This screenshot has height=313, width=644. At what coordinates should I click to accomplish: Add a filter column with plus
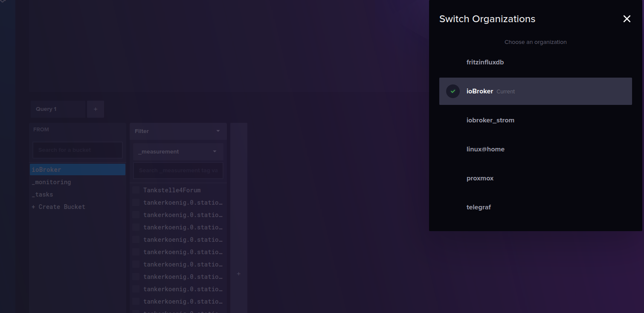pyautogui.click(x=238, y=274)
